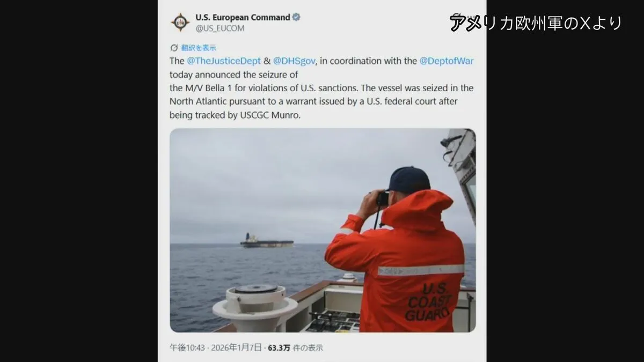Image resolution: width=644 pixels, height=362 pixels.
Task: Open the @DHSgov mention
Action: pyautogui.click(x=295, y=61)
